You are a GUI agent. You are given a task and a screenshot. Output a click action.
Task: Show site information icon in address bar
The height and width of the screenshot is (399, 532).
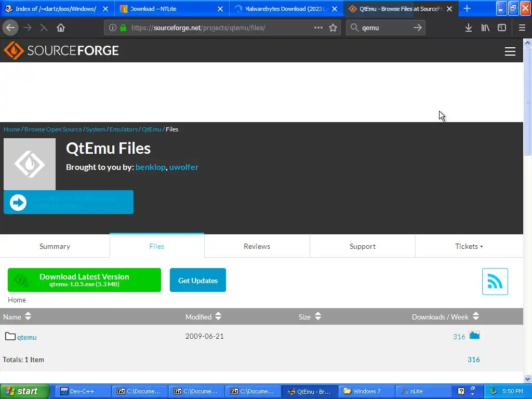click(113, 28)
